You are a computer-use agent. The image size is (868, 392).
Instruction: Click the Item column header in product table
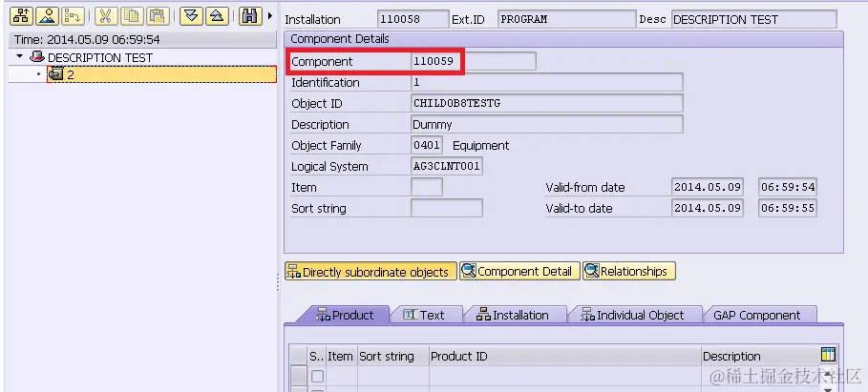point(341,356)
